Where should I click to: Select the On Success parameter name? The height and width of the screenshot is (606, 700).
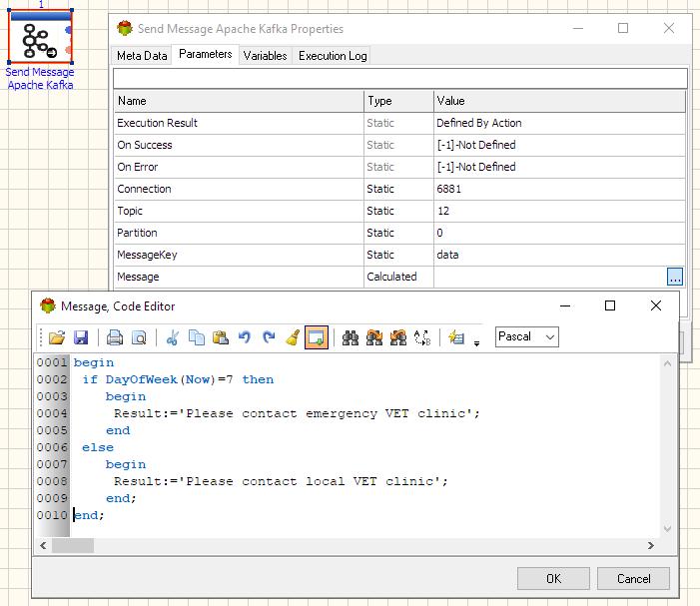click(x=145, y=145)
